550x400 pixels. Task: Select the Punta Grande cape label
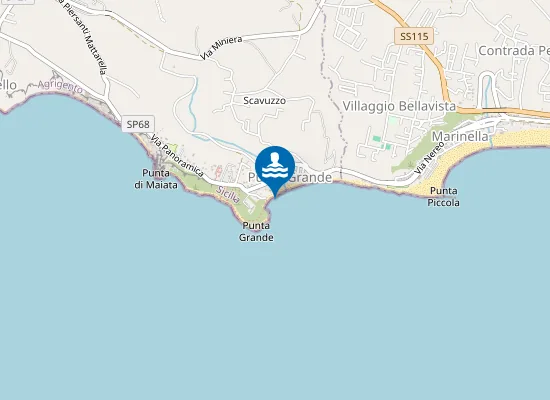tap(256, 232)
